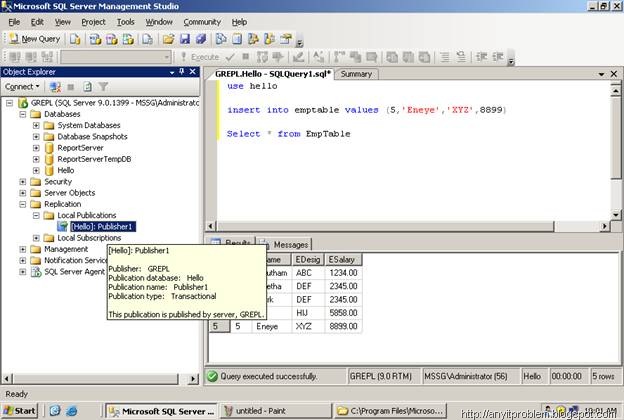The image size is (624, 420).
Task: Switch to untitled - Paint in taskbar
Action: pyautogui.click(x=275, y=410)
